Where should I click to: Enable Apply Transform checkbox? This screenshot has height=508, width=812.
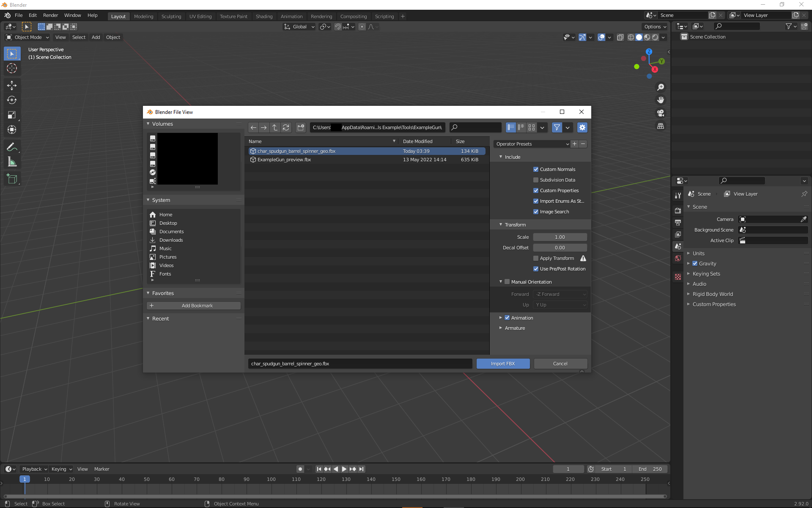tap(536, 258)
